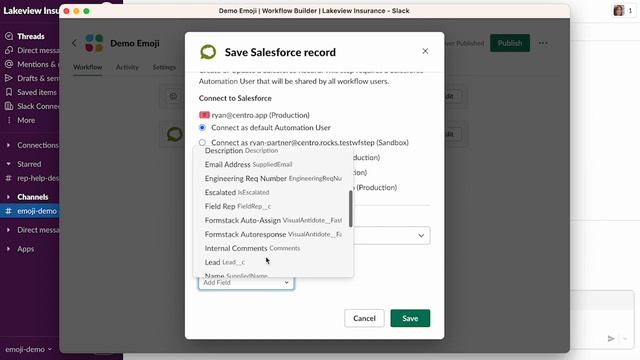Switch to the Workflow tab
Viewport: 640px width, 360px height.
coord(88,67)
